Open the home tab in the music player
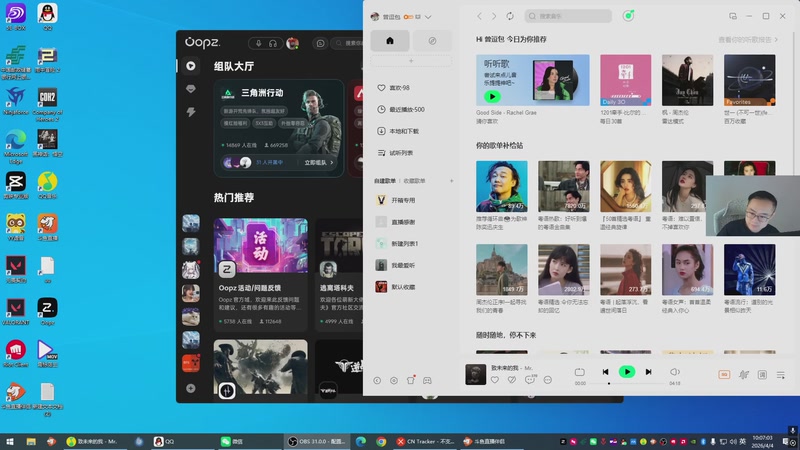 pyautogui.click(x=390, y=41)
